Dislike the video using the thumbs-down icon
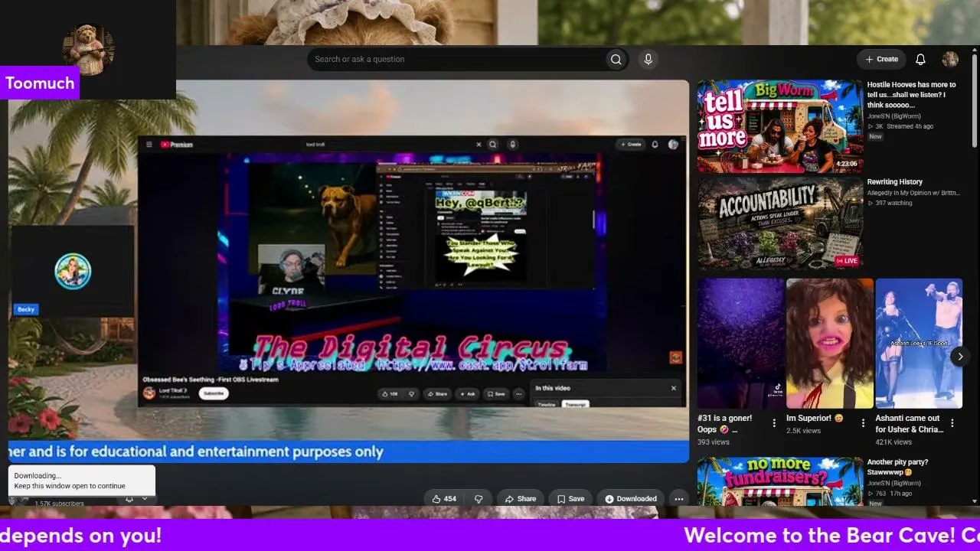 pos(479,499)
